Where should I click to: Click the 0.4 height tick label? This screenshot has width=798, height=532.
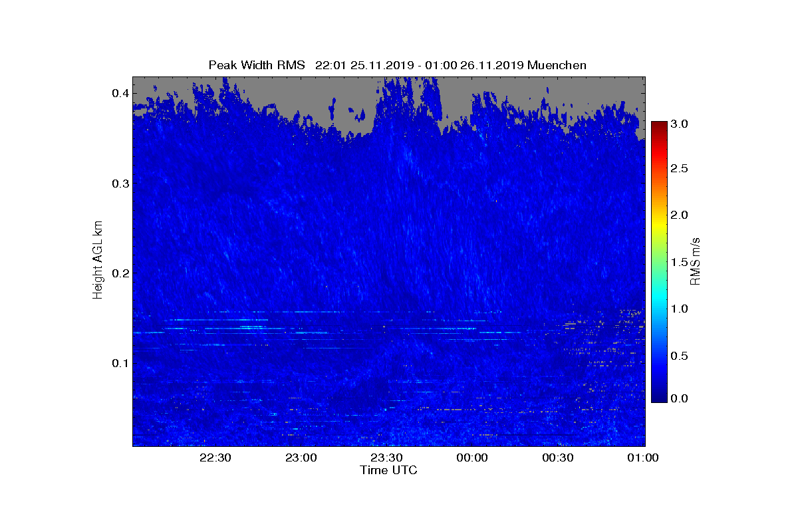pyautogui.click(x=120, y=94)
